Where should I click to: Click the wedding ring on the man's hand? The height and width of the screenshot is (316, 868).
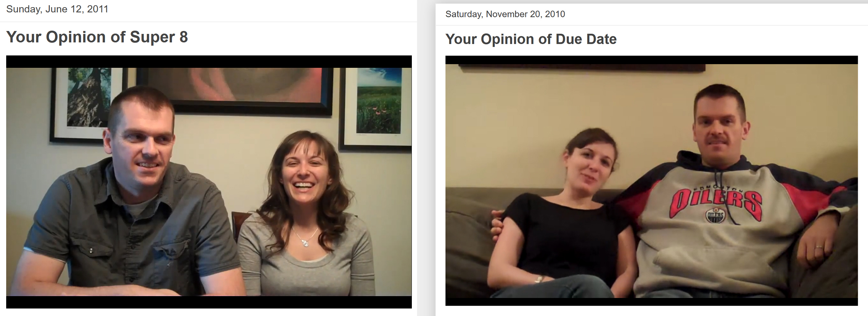[x=819, y=248]
